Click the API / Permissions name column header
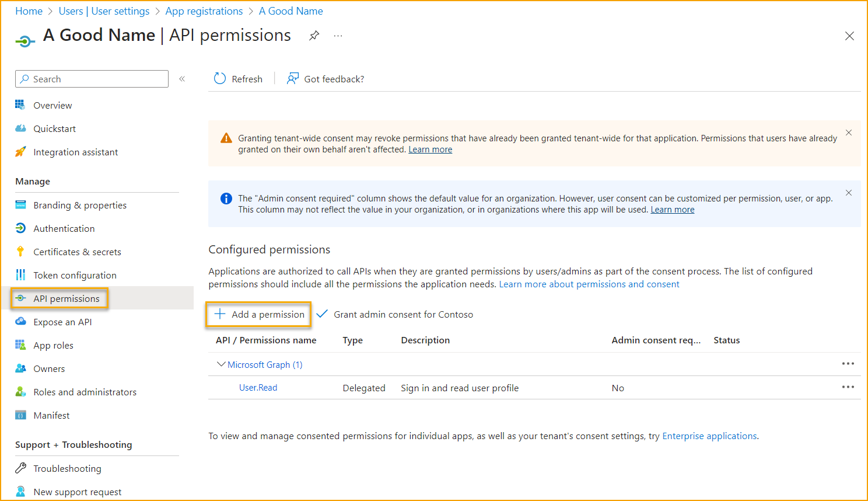Screen dimensions: 868x501 [266, 340]
